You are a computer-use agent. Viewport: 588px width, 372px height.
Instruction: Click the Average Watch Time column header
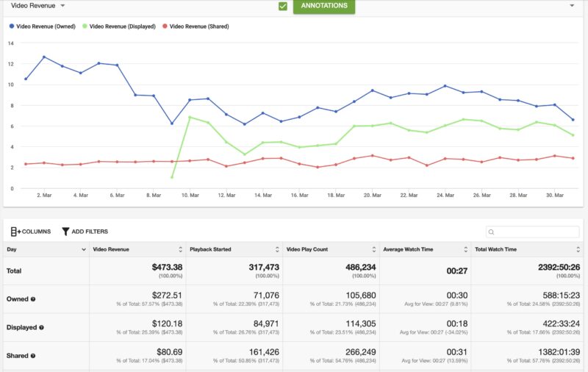pyautogui.click(x=406, y=250)
